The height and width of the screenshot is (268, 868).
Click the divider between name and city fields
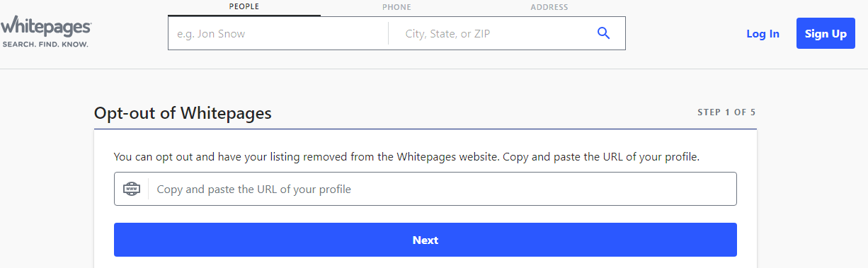388,33
